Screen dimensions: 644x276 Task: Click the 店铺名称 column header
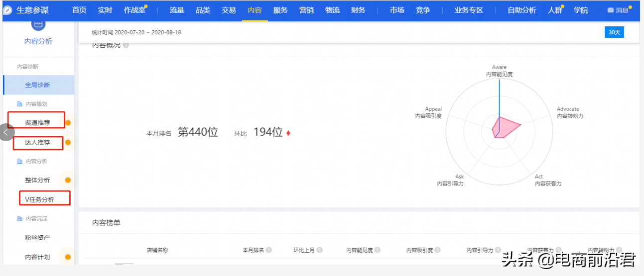click(x=157, y=250)
